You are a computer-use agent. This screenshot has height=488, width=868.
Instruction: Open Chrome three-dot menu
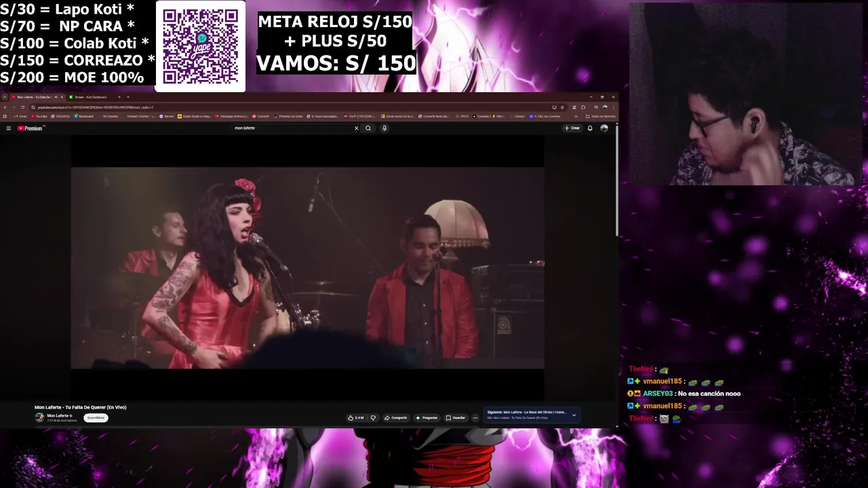point(612,107)
